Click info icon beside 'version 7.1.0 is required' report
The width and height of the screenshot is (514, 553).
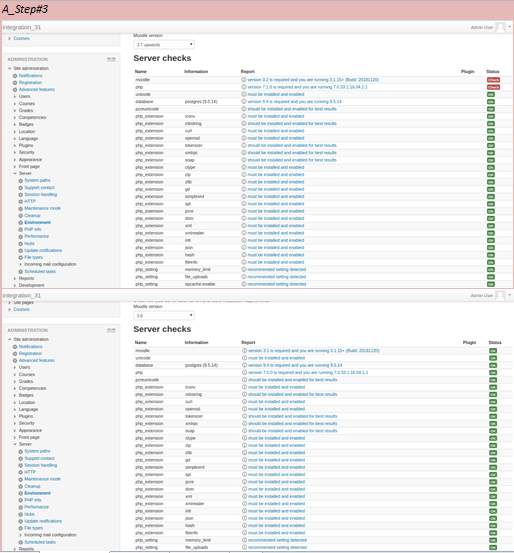(244, 87)
